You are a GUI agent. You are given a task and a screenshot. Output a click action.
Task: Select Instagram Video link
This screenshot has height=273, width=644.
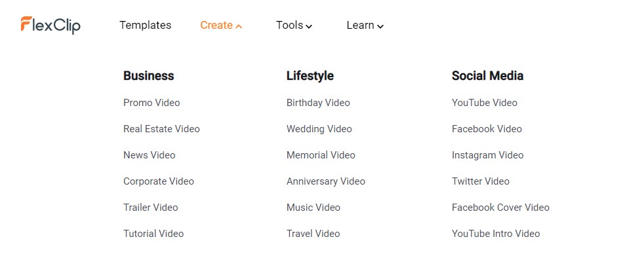tap(487, 155)
